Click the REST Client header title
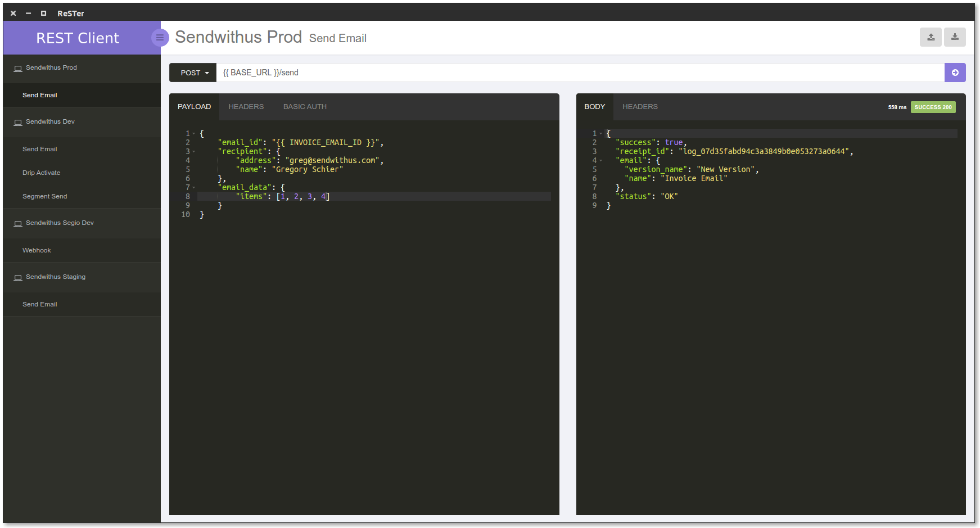The image size is (980, 528). pyautogui.click(x=78, y=38)
